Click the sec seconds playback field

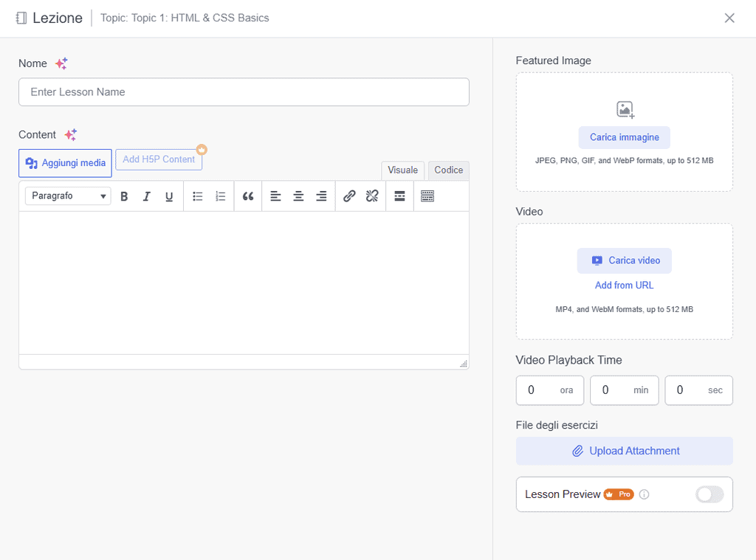pyautogui.click(x=698, y=390)
